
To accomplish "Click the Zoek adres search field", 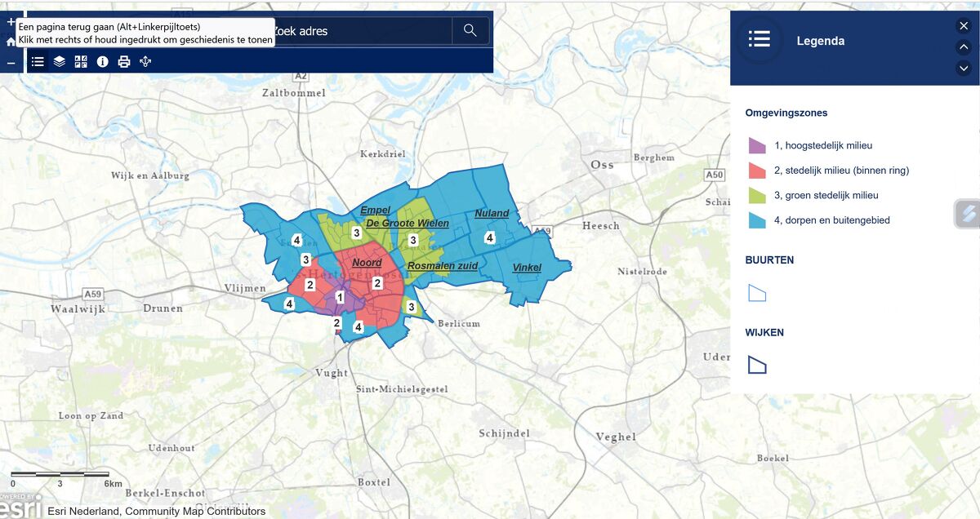I will pyautogui.click(x=359, y=31).
